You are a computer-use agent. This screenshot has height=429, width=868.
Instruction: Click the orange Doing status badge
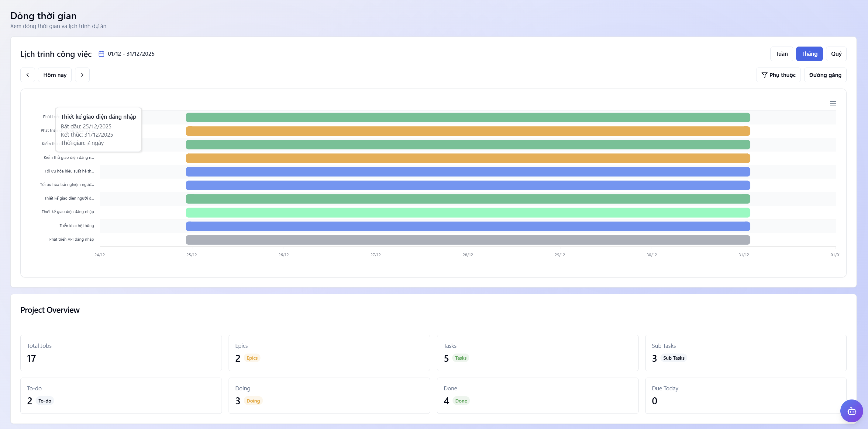click(x=253, y=401)
